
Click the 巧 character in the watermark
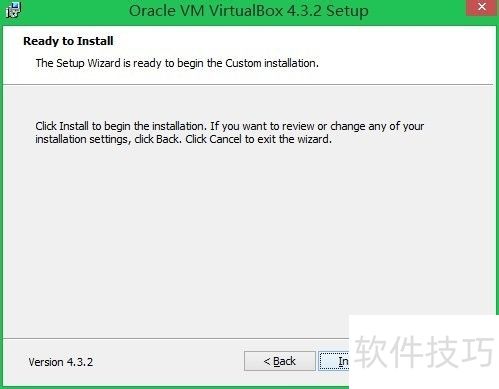[x=477, y=351]
